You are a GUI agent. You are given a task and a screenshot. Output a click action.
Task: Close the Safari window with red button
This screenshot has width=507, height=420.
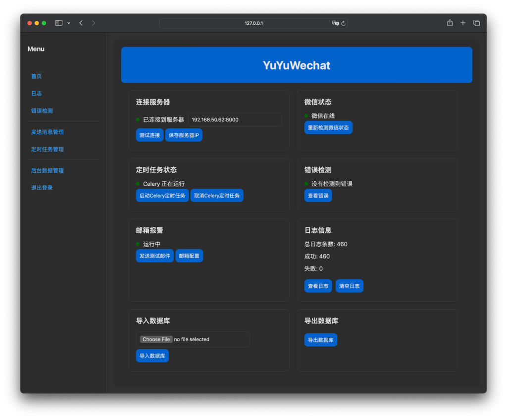point(29,23)
